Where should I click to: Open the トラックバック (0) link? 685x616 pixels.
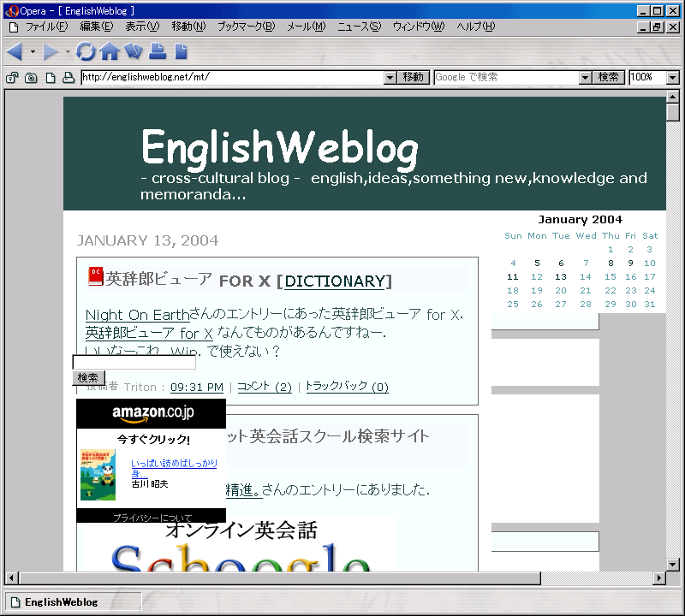click(x=347, y=387)
